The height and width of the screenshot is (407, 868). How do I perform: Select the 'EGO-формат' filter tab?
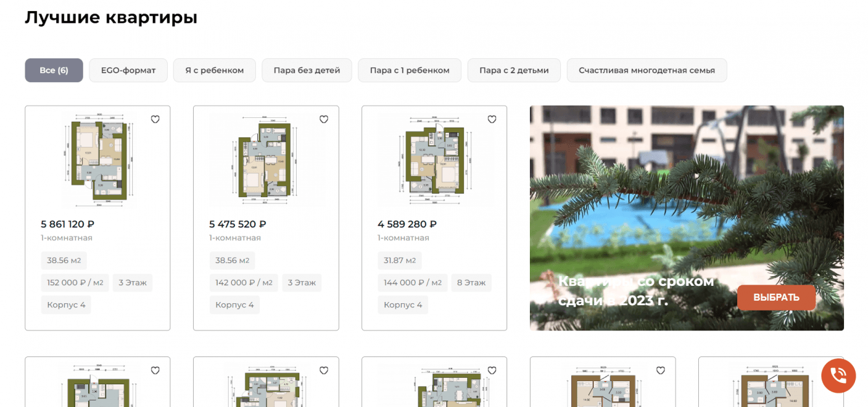[x=128, y=70]
